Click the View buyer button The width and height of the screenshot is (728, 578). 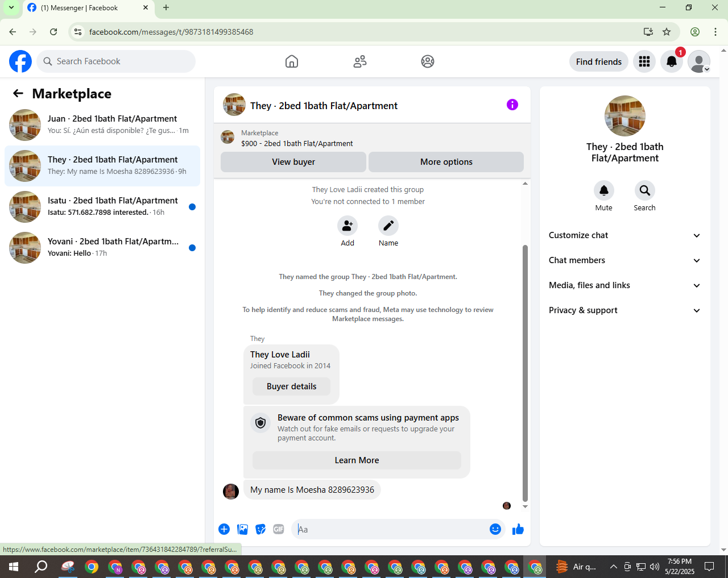click(x=293, y=162)
